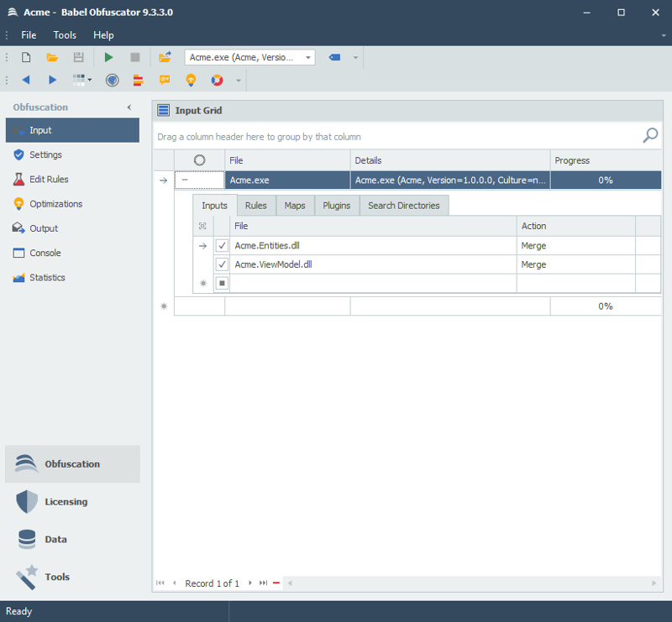Open the Tools menu
The height and width of the screenshot is (622, 672).
[x=65, y=35]
